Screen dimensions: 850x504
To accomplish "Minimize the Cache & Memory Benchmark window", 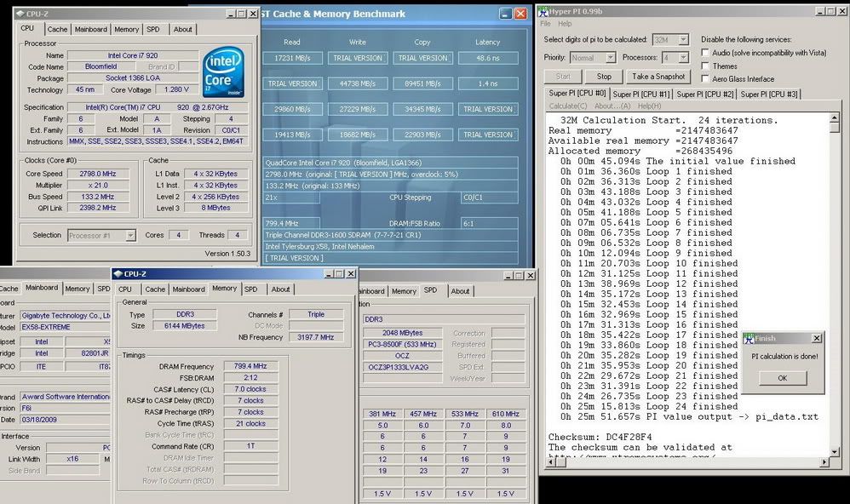I will (x=506, y=14).
